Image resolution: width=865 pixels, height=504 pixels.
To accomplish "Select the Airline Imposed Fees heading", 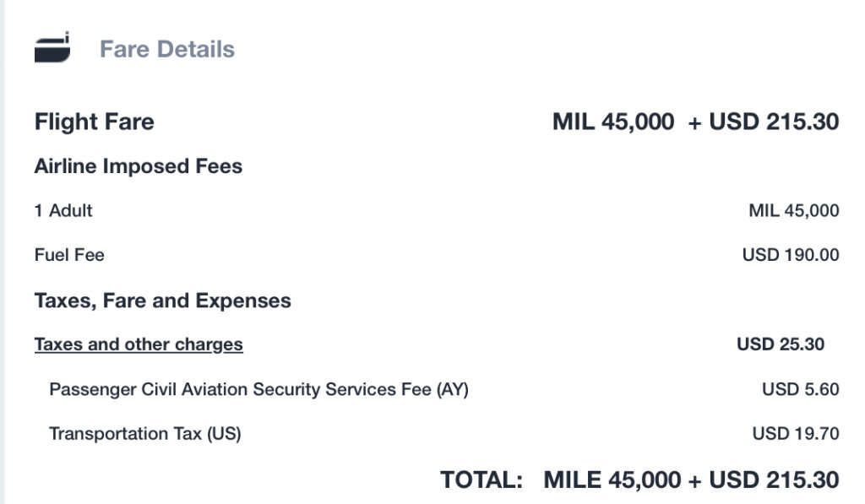I will coord(139,166).
